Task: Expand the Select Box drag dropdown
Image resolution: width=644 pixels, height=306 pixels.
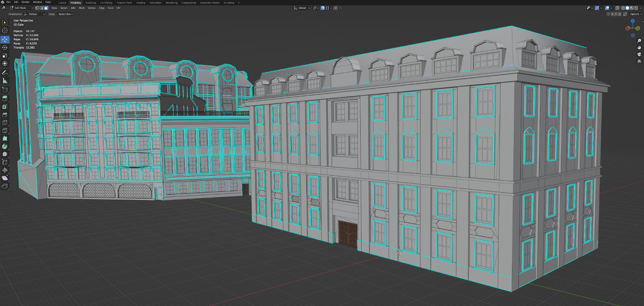Action: 66,14
